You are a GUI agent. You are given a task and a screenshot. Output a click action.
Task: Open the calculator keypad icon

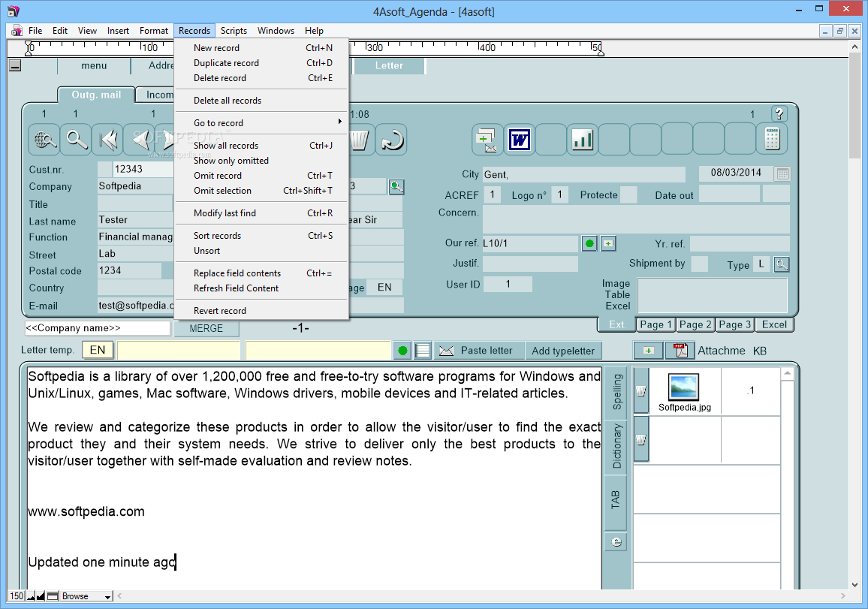tap(772, 140)
